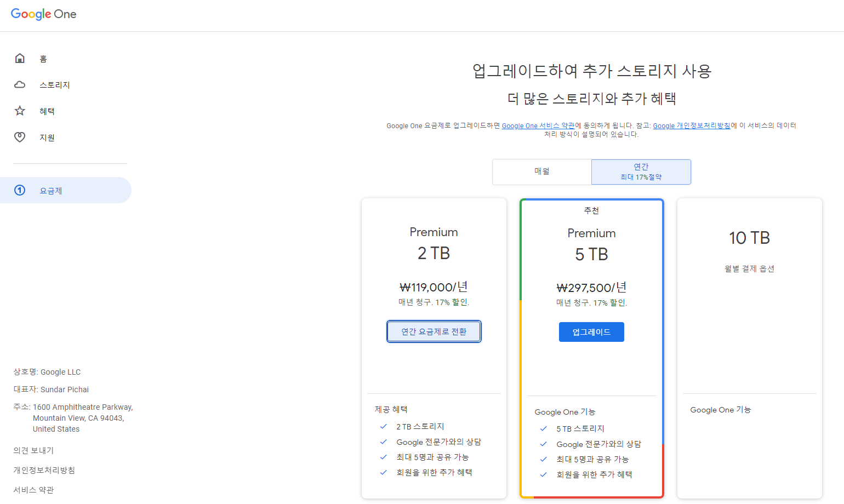Click the 업그레이드 button for 5 TB
The height and width of the screenshot is (504, 844).
pyautogui.click(x=591, y=332)
